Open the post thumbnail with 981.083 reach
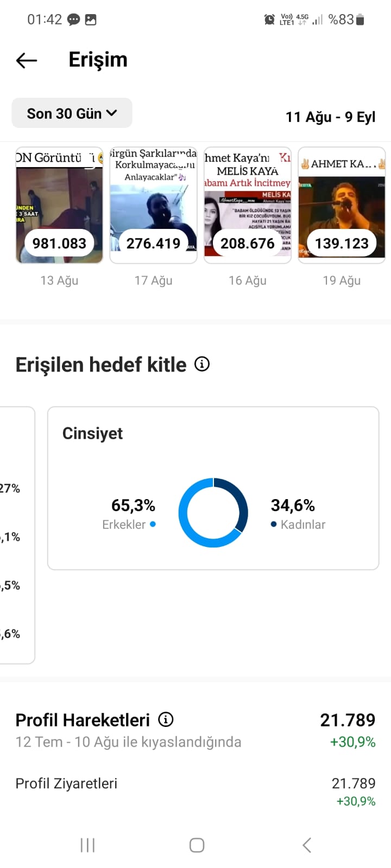Image resolution: width=391 pixels, height=868 pixels. click(x=59, y=205)
